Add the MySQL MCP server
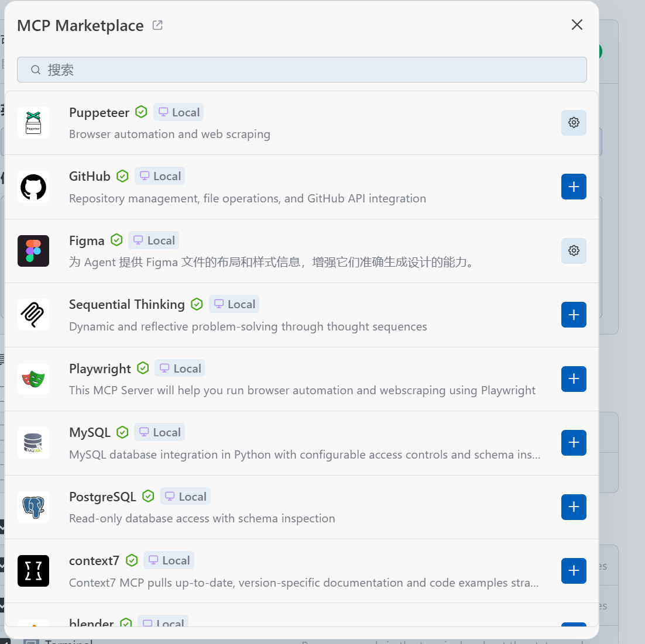Screen dimensions: 645x644 [574, 443]
